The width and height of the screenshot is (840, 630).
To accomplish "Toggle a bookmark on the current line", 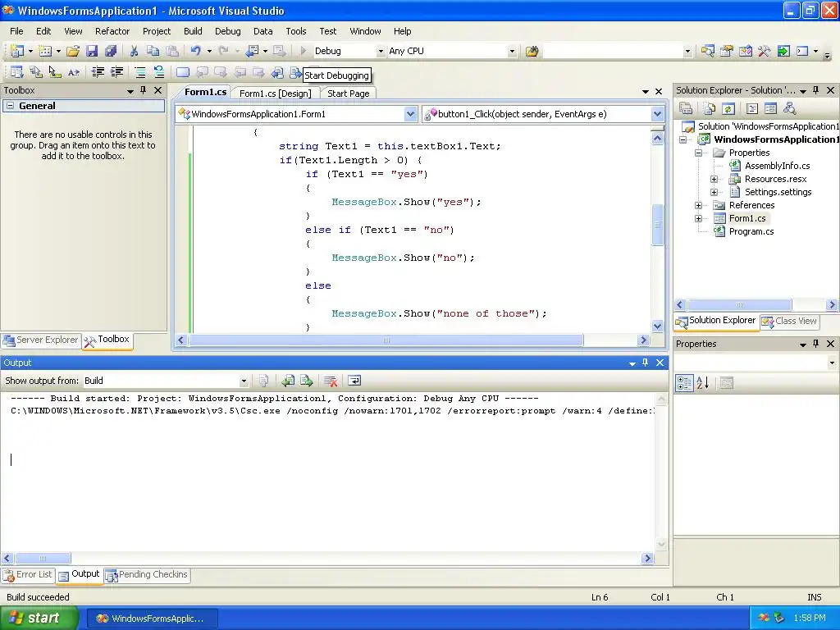I will pyautogui.click(x=183, y=72).
